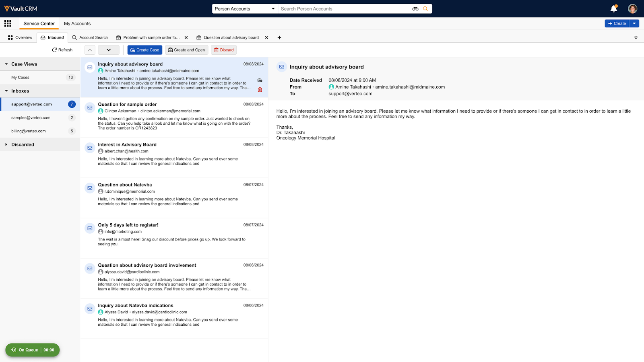Open the dropdown arrow next to Create
This screenshot has width=644, height=362.
tap(634, 23)
